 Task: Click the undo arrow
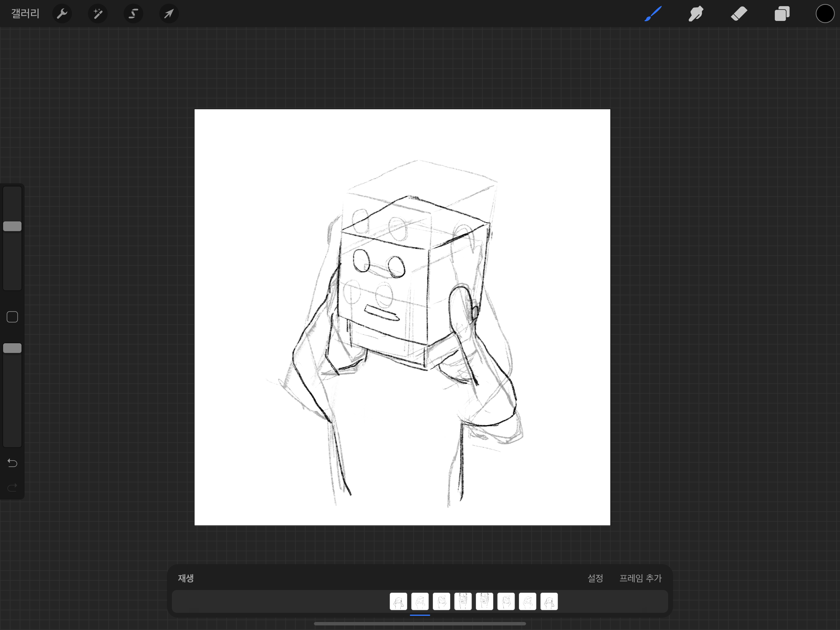pos(12,463)
